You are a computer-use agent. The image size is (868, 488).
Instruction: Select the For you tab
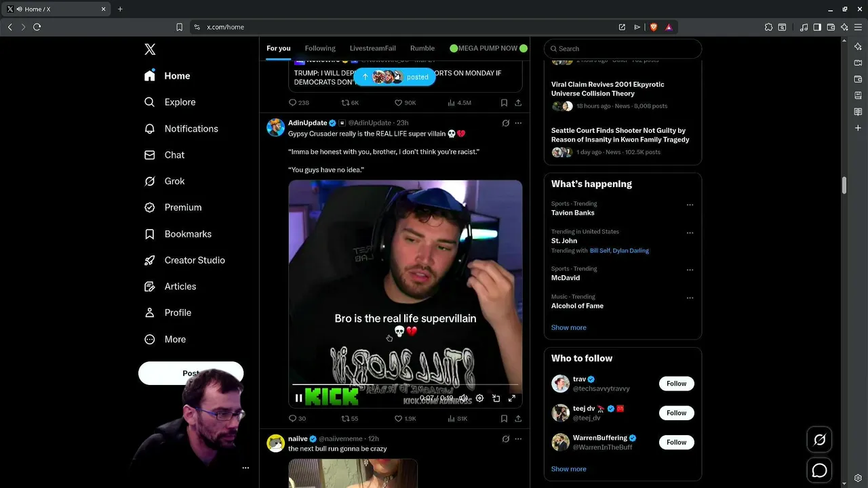278,48
